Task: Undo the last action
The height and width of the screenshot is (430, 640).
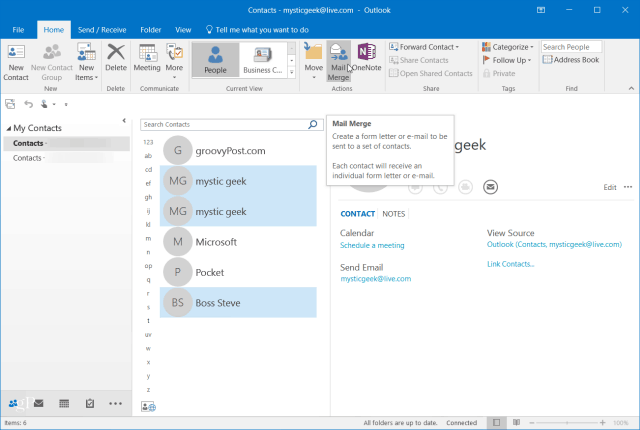Action: (28, 104)
